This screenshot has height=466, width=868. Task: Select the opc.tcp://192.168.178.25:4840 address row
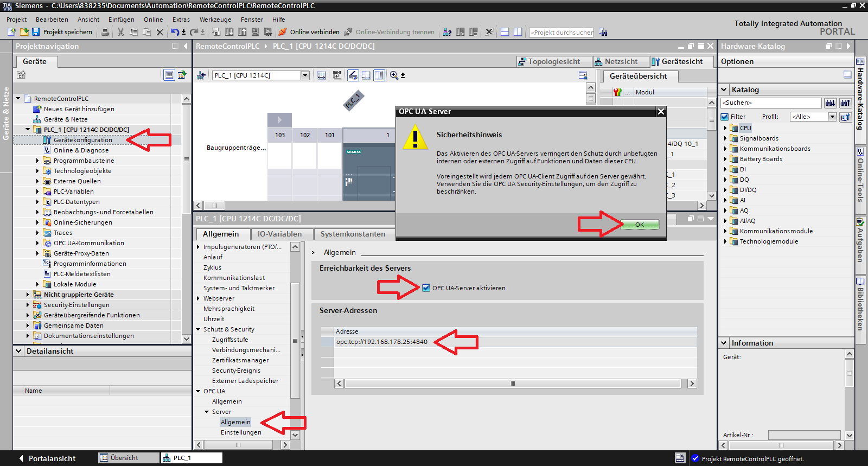click(x=508, y=342)
